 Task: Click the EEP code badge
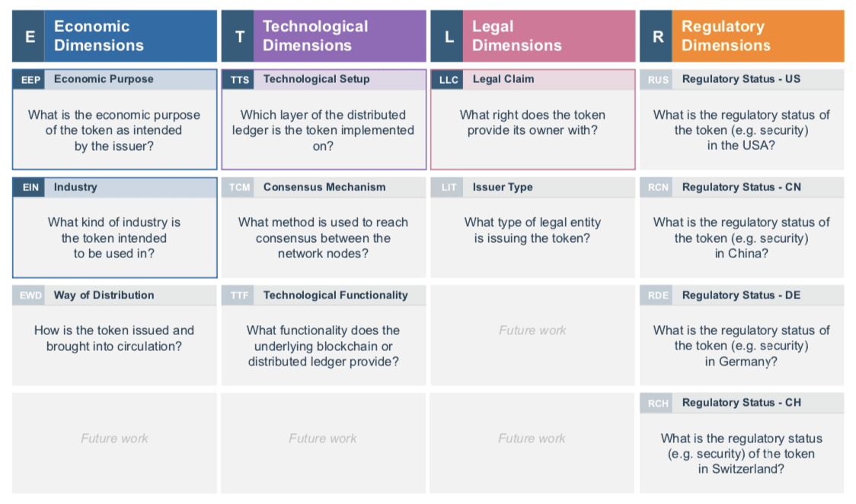tap(30, 80)
